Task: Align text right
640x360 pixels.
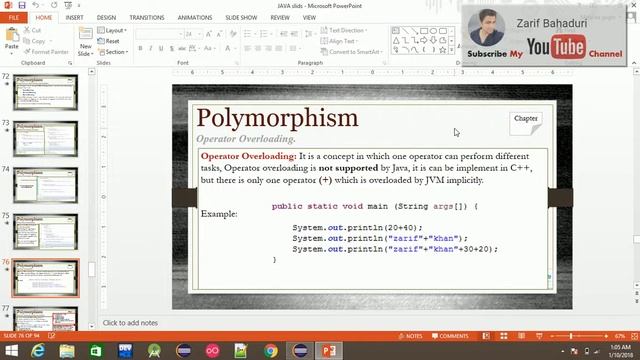Action: coord(269,49)
